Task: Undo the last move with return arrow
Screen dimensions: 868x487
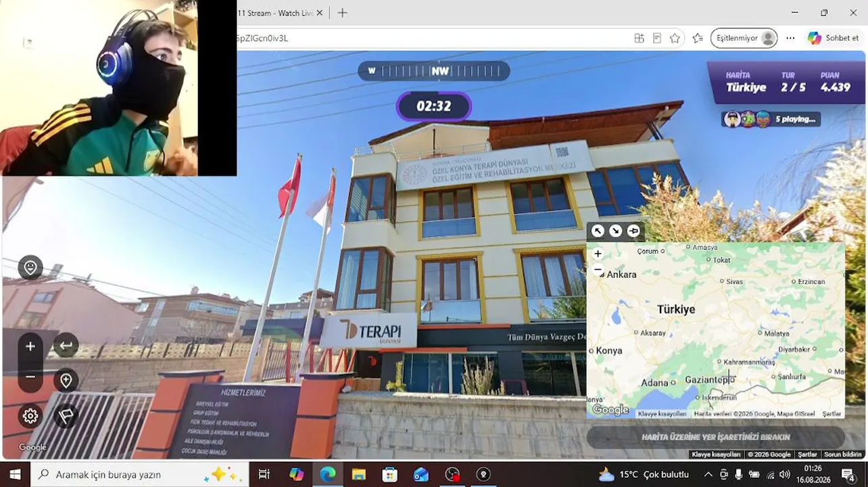Action: coord(66,346)
